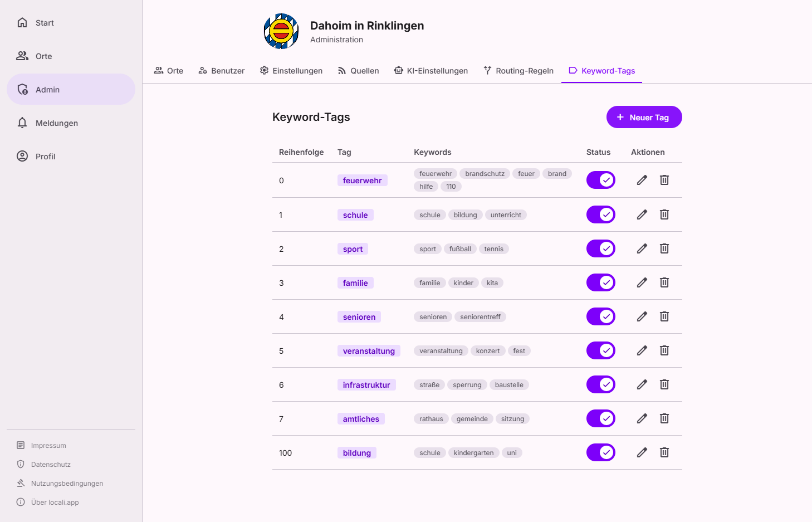Toggle the amtliches status switch

(x=600, y=418)
